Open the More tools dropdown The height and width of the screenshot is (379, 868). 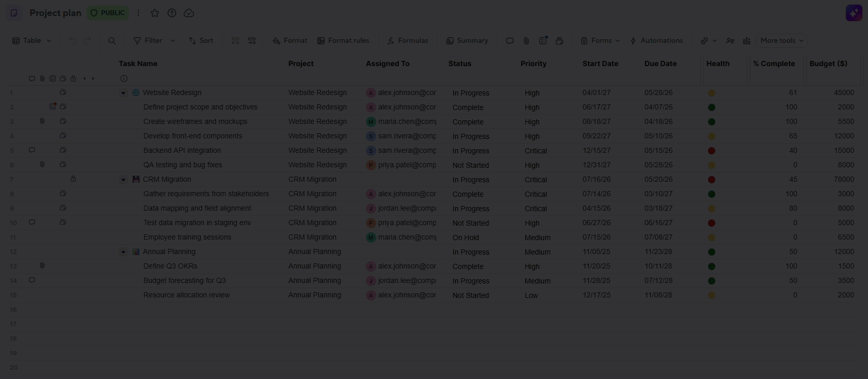[x=782, y=40]
